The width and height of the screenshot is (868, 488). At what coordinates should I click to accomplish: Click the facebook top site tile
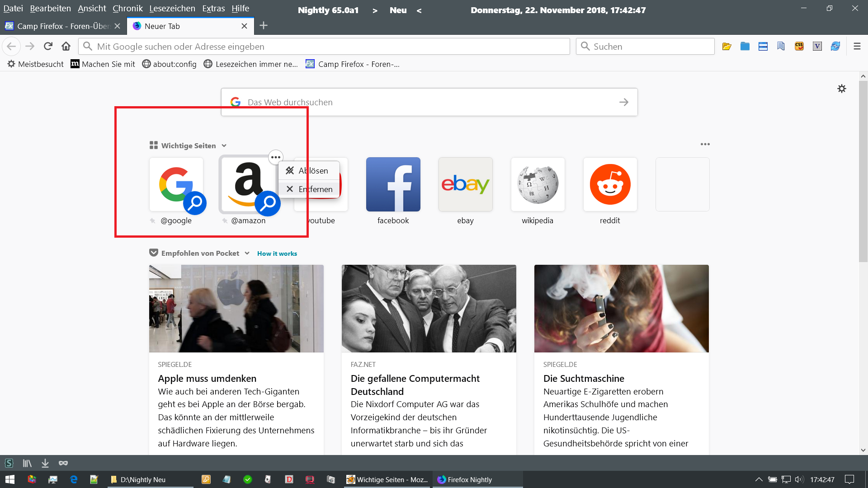393,184
